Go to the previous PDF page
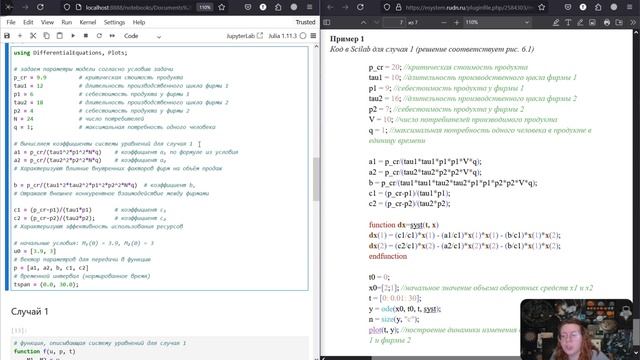Image resolution: width=640 pixels, height=360 pixels. [363, 22]
